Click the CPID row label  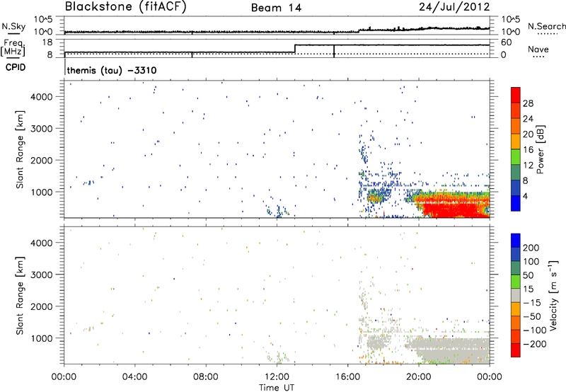pos(16,67)
